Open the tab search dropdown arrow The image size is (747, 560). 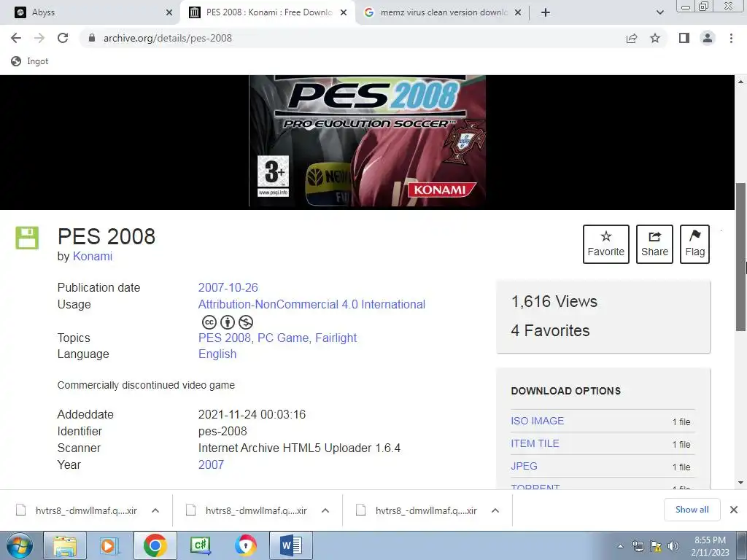coord(659,12)
